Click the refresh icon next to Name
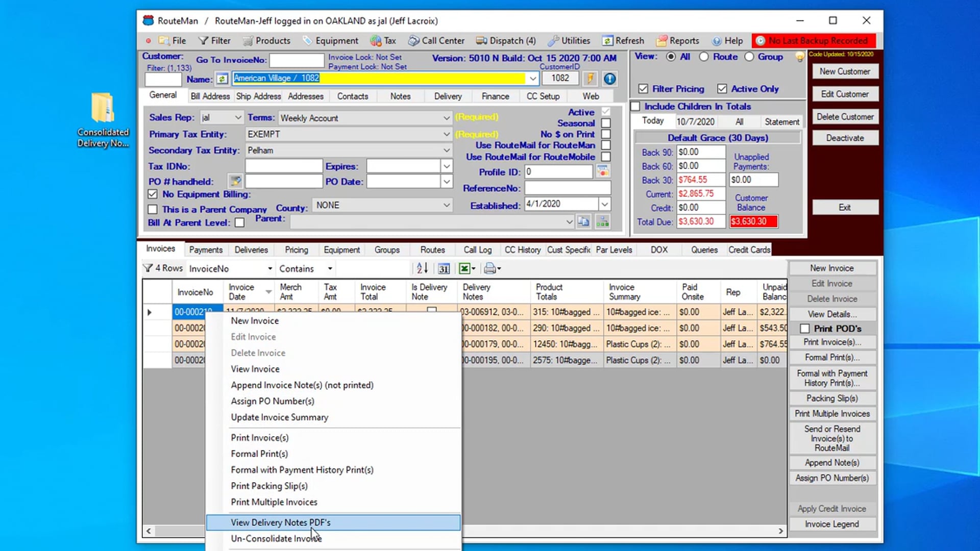 222,79
